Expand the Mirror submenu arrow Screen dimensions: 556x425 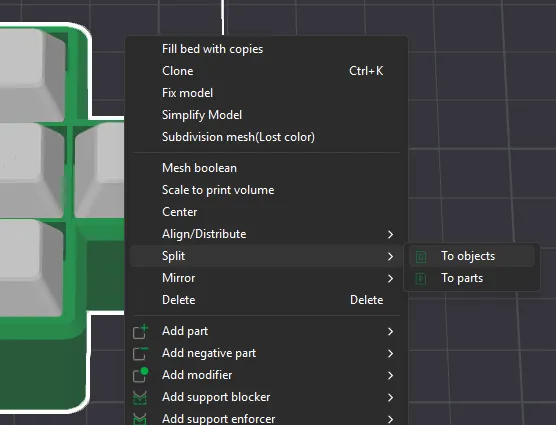click(390, 278)
